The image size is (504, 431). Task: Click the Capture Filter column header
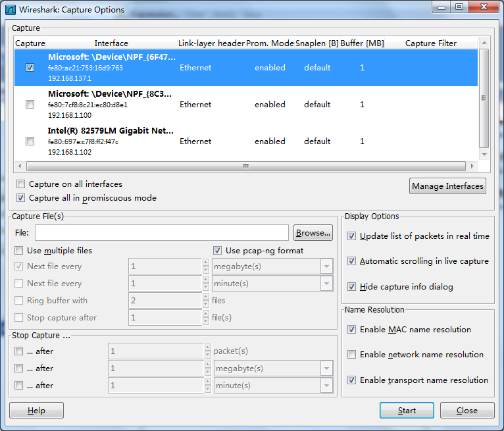click(x=431, y=43)
